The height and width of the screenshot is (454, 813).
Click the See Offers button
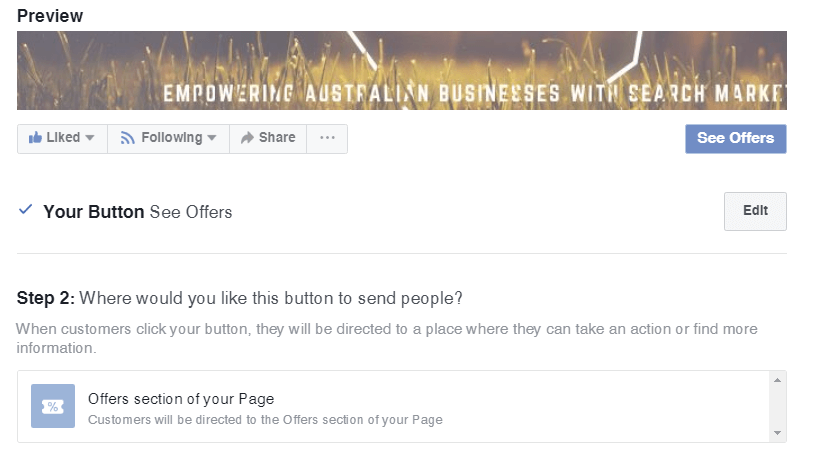[736, 139]
